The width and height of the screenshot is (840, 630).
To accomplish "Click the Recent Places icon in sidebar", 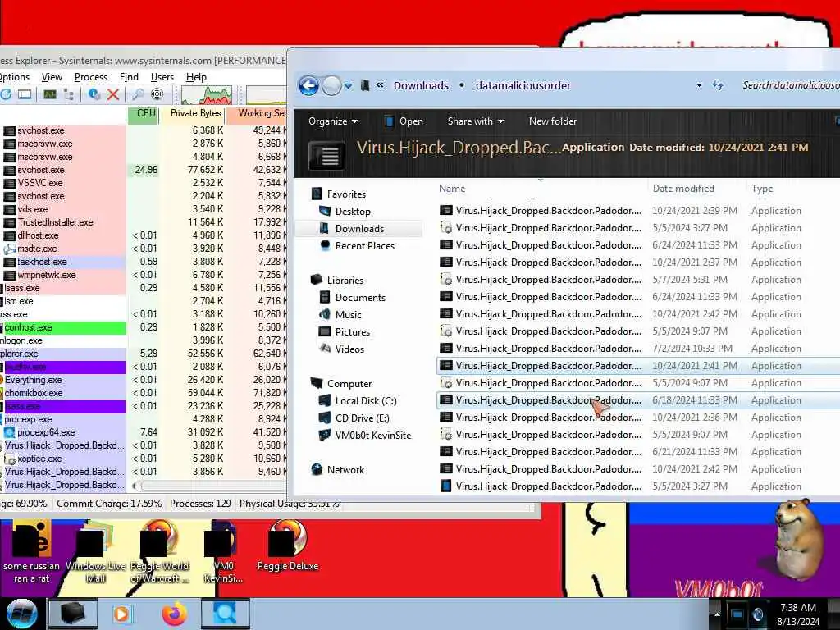I will (x=324, y=245).
